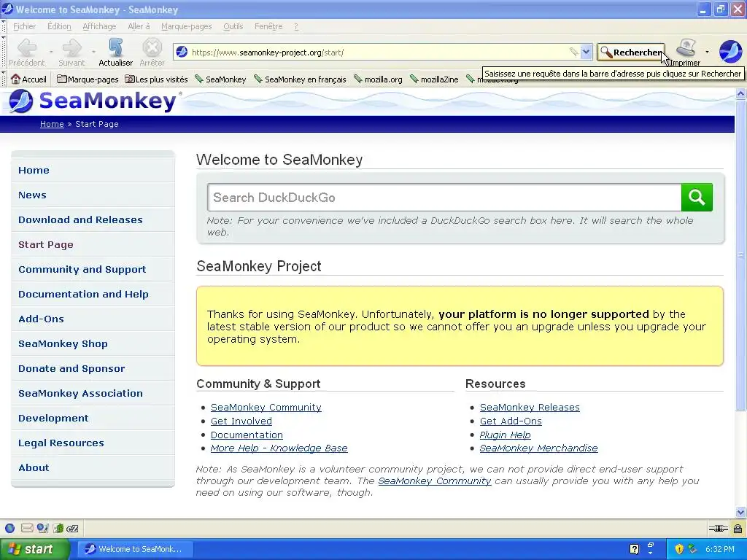The image size is (747, 560).
Task: Open Mail via status bar envelope icon
Action: coord(27,528)
